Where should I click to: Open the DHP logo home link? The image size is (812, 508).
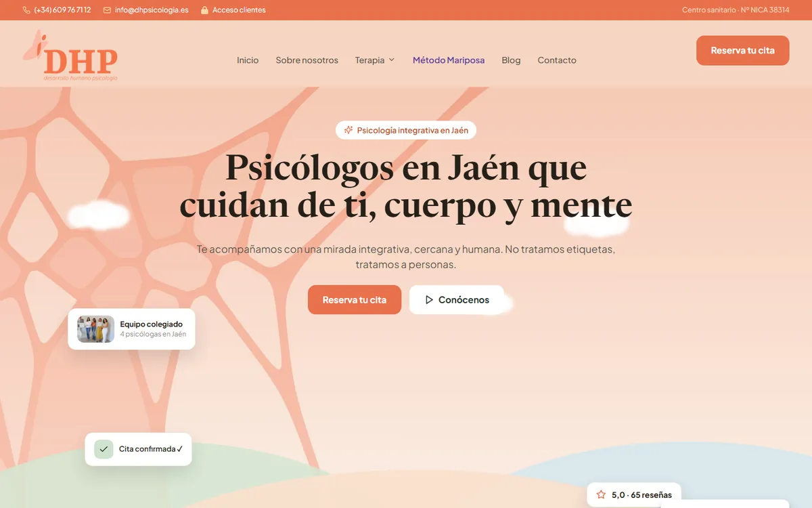click(70, 57)
